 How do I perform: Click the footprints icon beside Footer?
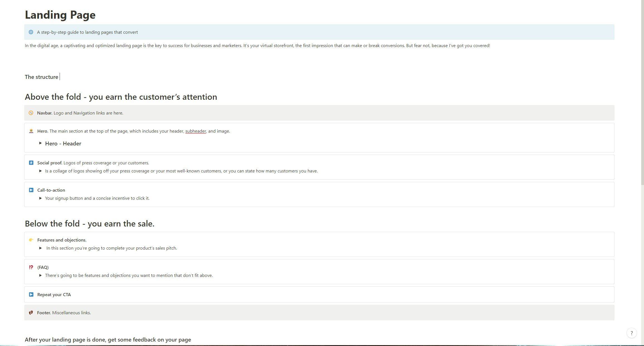[31, 313]
